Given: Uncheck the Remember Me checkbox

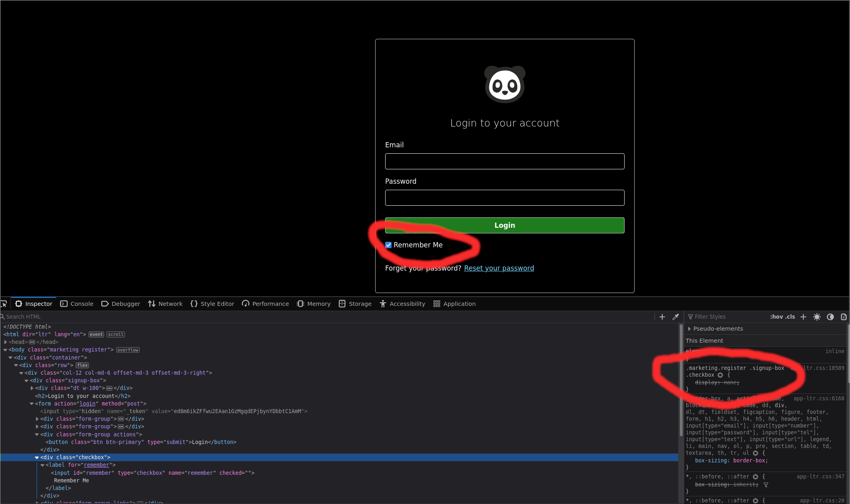Looking at the screenshot, I should click(x=388, y=245).
